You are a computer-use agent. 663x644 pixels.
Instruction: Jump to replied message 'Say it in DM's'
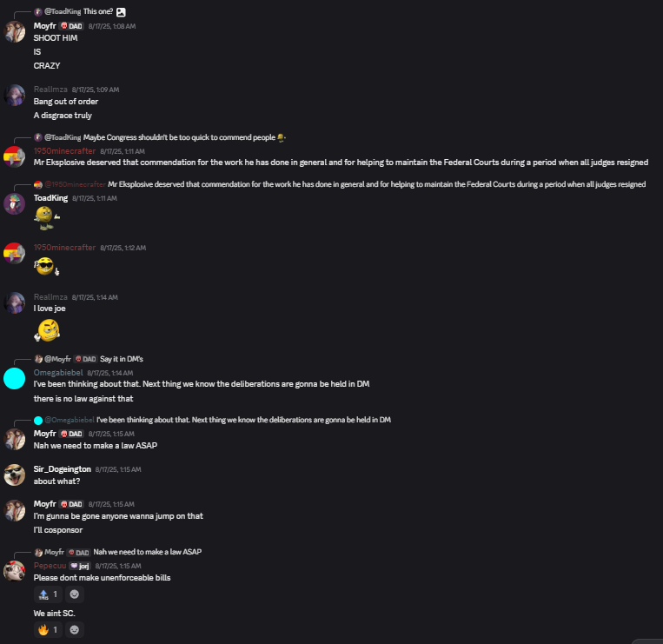coord(122,359)
